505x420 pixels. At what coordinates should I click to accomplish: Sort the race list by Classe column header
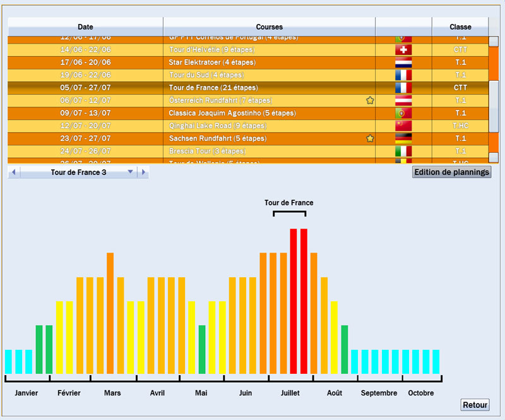pyautogui.click(x=460, y=27)
